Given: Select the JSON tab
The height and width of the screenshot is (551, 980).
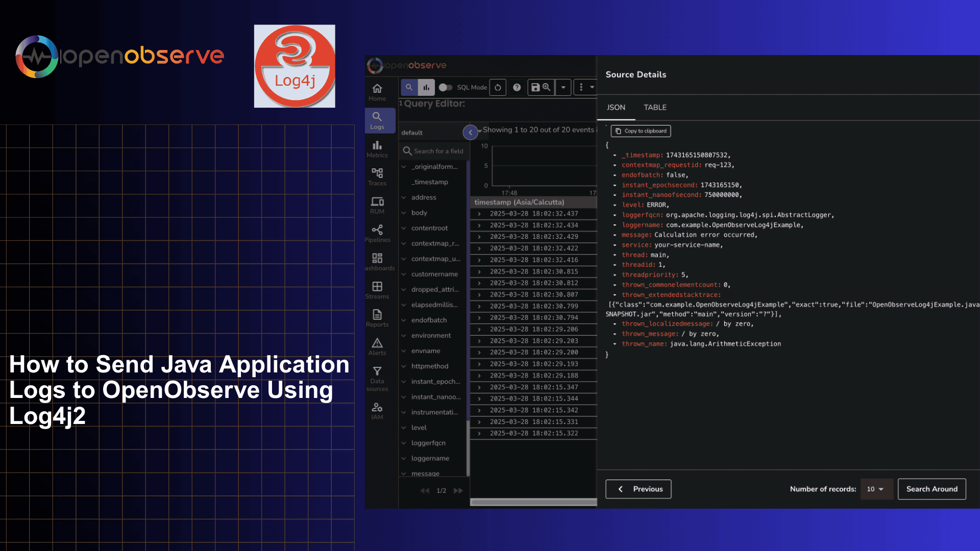Looking at the screenshot, I should pos(616,107).
